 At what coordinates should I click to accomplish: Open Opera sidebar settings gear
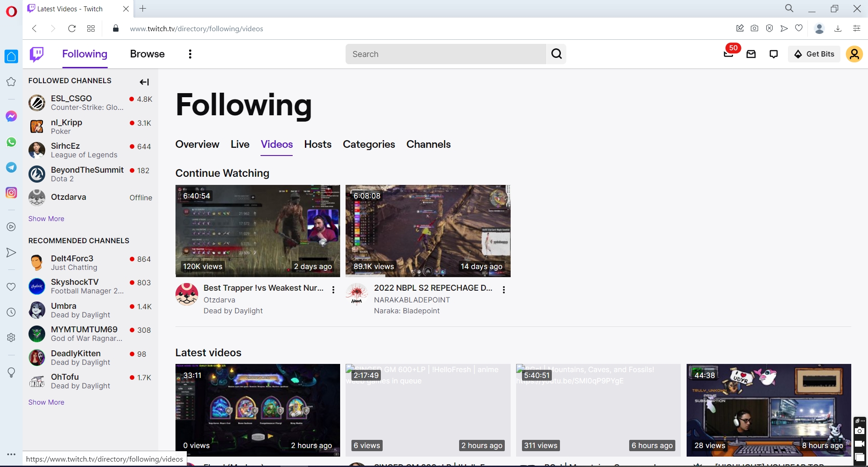click(11, 337)
